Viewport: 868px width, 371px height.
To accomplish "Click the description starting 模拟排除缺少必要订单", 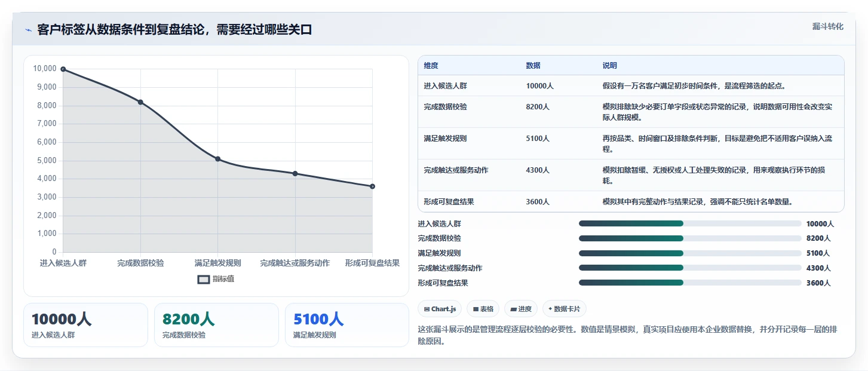I will pos(717,112).
